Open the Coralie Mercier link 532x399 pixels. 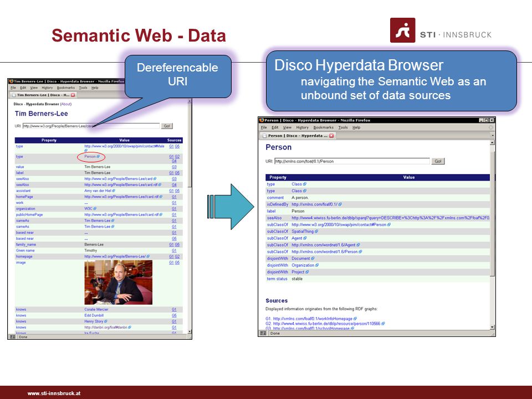tap(96, 309)
